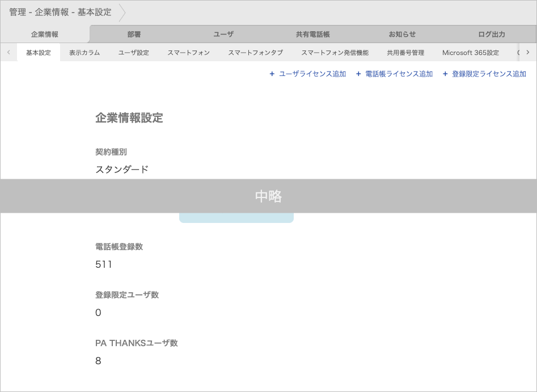This screenshot has width=537, height=392.
Task: Switch to the 部署 tab
Action: pyautogui.click(x=134, y=34)
